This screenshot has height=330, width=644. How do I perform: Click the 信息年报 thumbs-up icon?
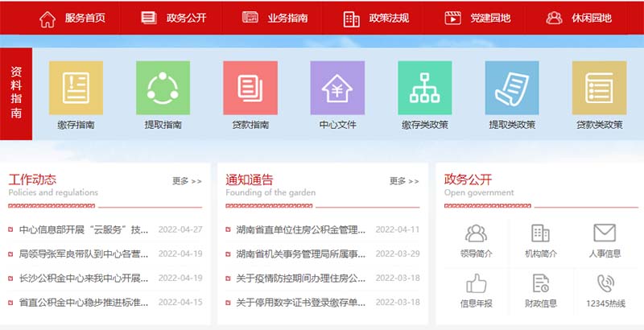click(476, 283)
